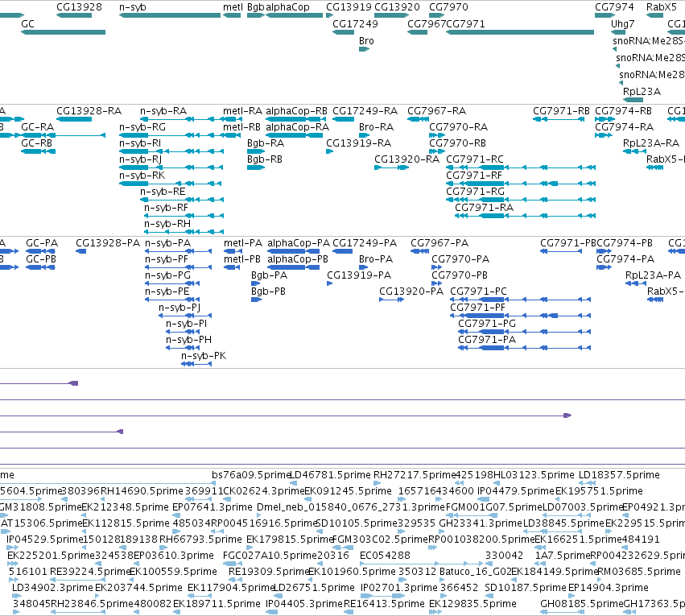
Task: Open protein alphaCop-PA
Action: (x=299, y=243)
